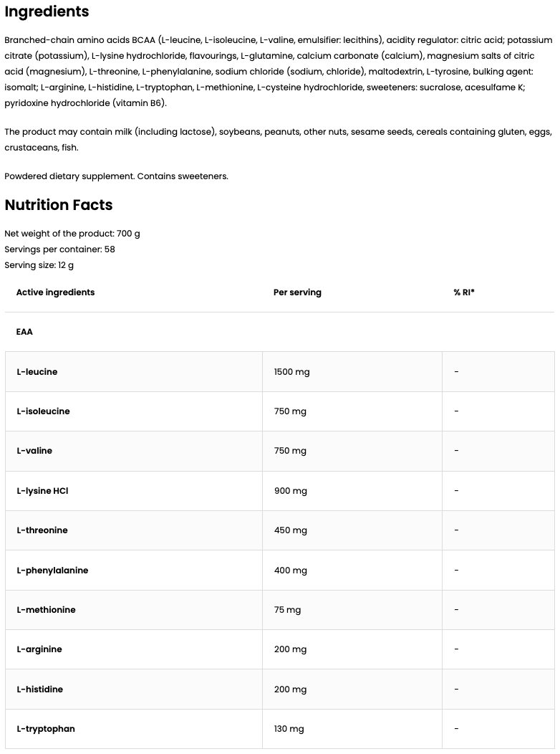Click the Per serving column header

pyautogui.click(x=297, y=292)
